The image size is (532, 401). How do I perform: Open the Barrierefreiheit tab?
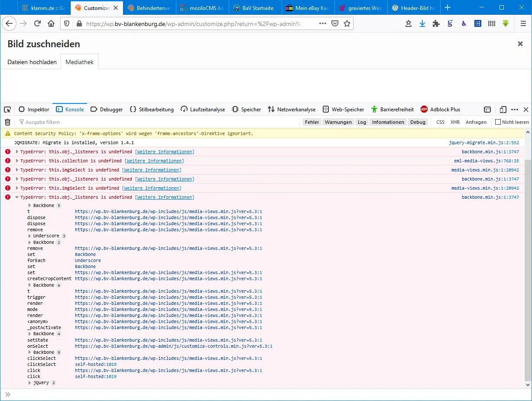point(393,110)
